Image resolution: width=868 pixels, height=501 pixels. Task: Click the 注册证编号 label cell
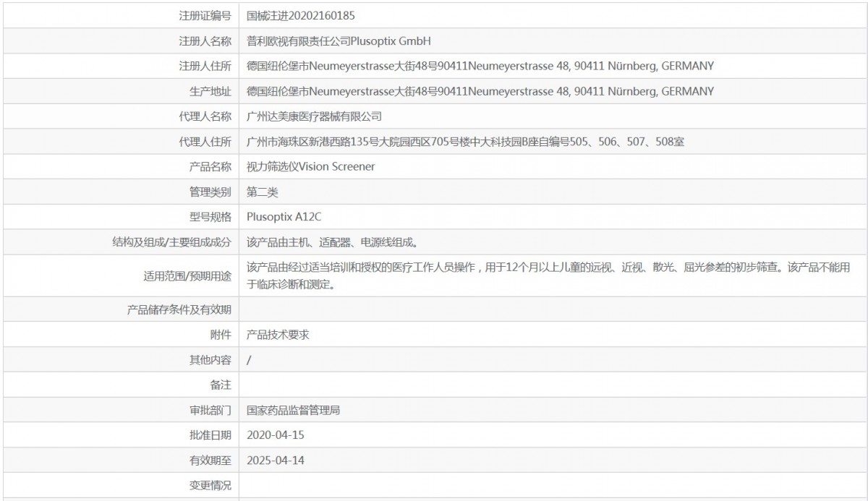pos(205,15)
